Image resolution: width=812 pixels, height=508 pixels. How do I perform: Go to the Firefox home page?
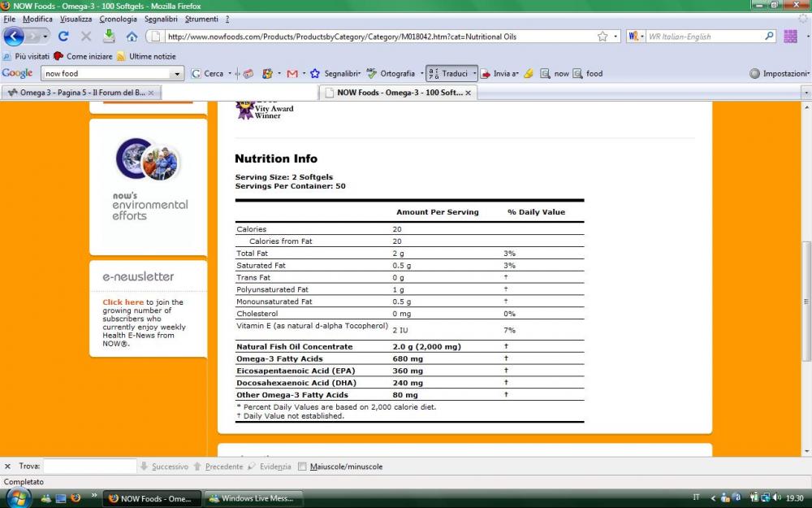(132, 37)
